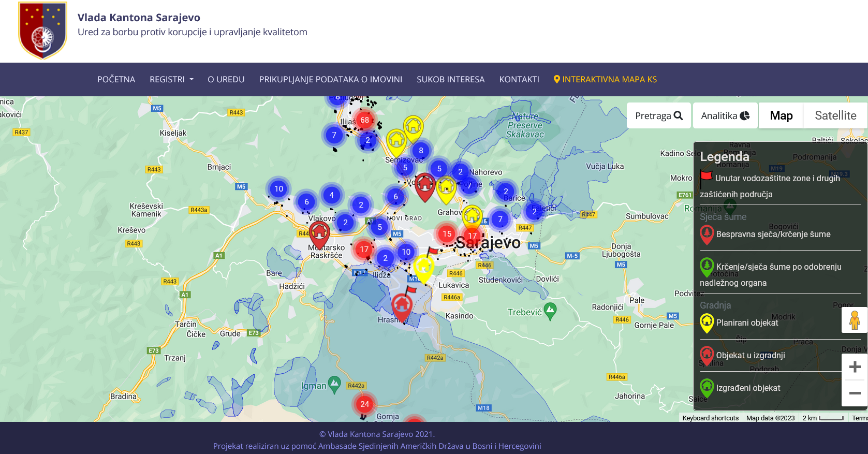Switch map view to Map

tap(781, 115)
